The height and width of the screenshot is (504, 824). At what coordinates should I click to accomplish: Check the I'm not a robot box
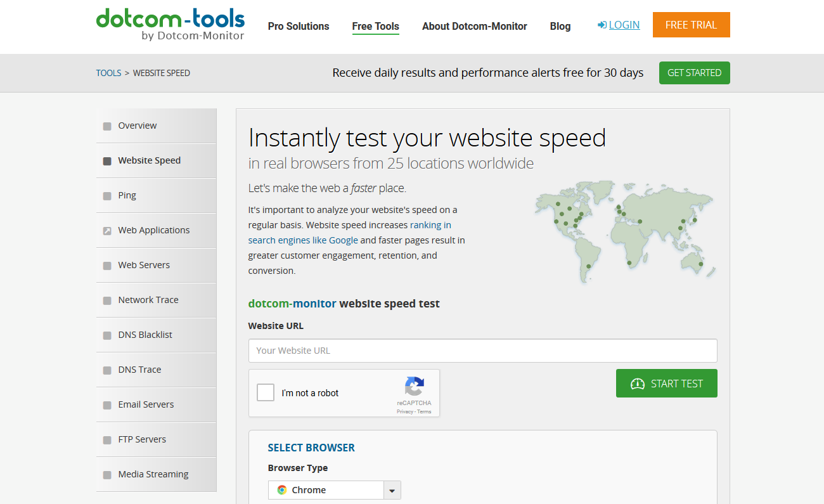click(x=266, y=392)
